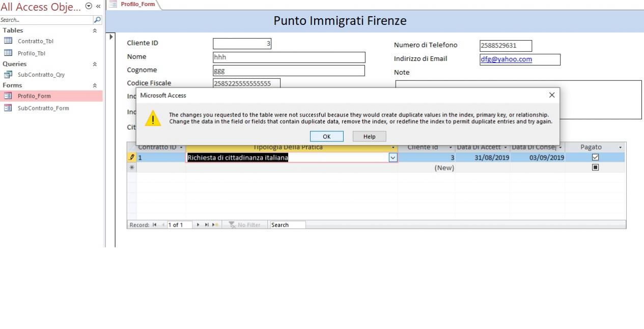644x329 pixels.
Task: Collapse the Tables group
Action: coord(95,31)
